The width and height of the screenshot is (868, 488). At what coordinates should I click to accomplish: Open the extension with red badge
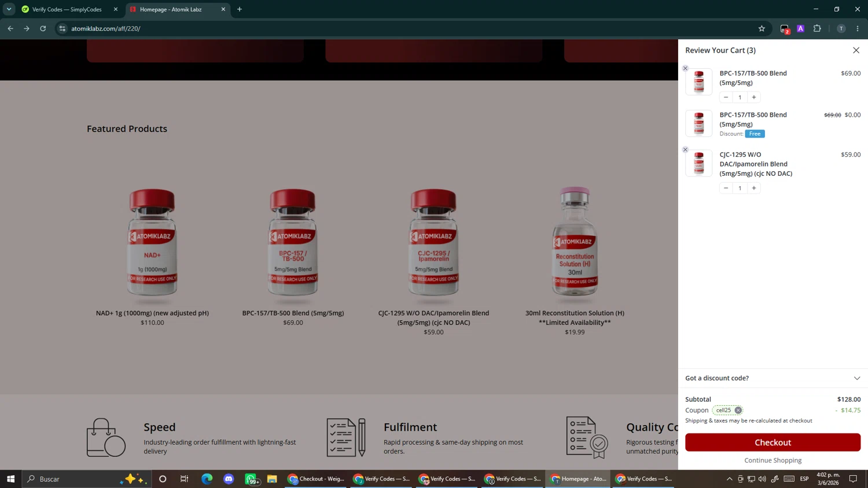[x=785, y=29]
